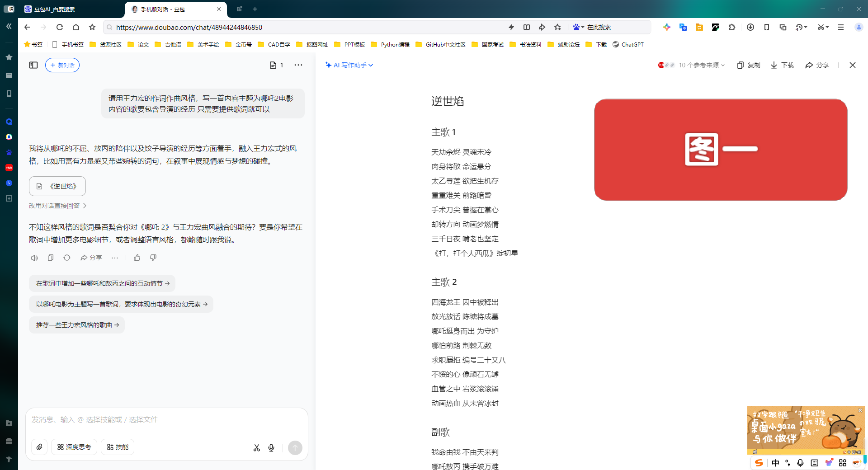Open GitHub中文社区 bookmark folder

441,44
